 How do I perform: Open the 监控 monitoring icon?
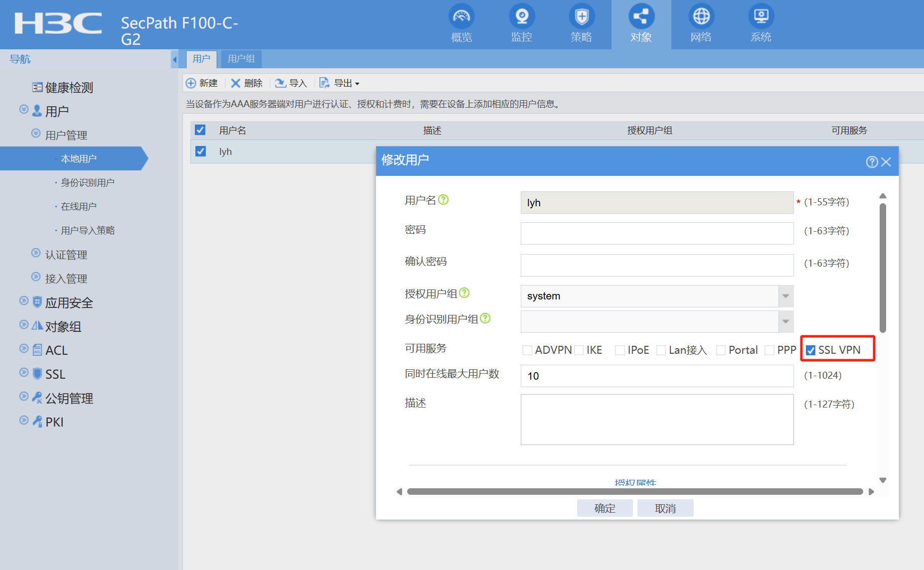(x=522, y=16)
